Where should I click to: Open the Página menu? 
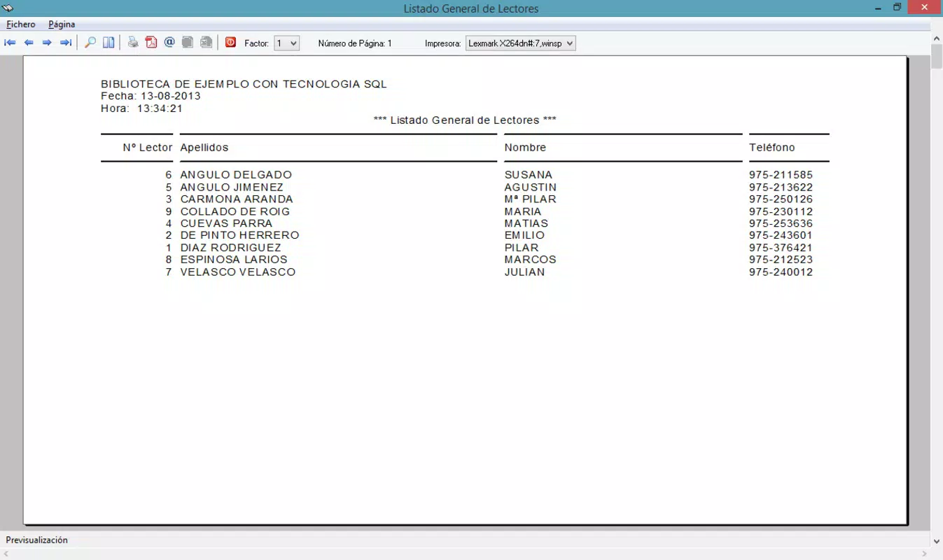(x=62, y=24)
